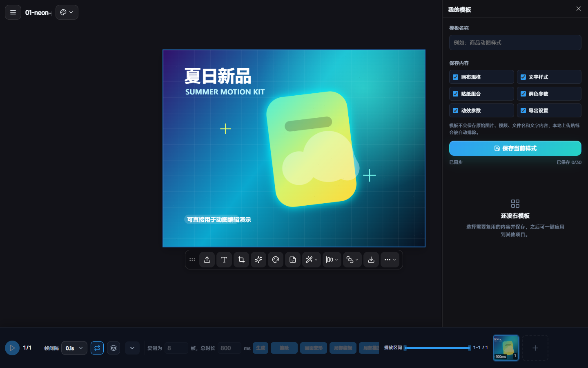Viewport: 588px width, 368px height.
Task: Open the sparkle effects tool
Action: pos(258,260)
